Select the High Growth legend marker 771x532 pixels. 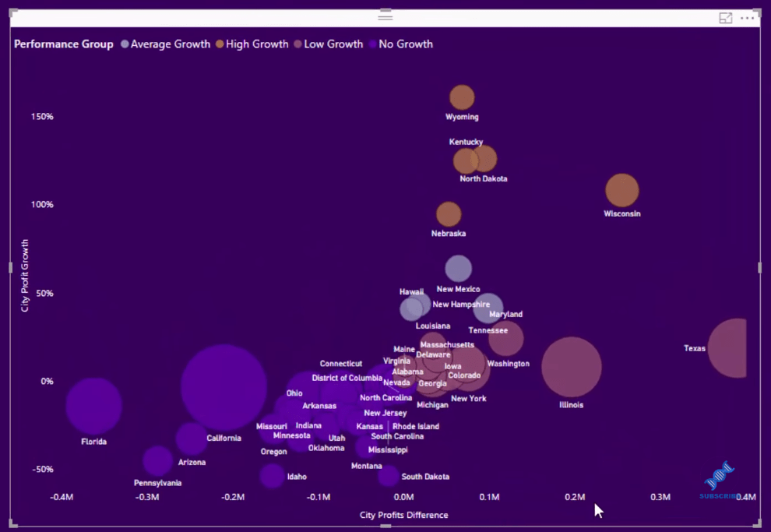pyautogui.click(x=220, y=44)
